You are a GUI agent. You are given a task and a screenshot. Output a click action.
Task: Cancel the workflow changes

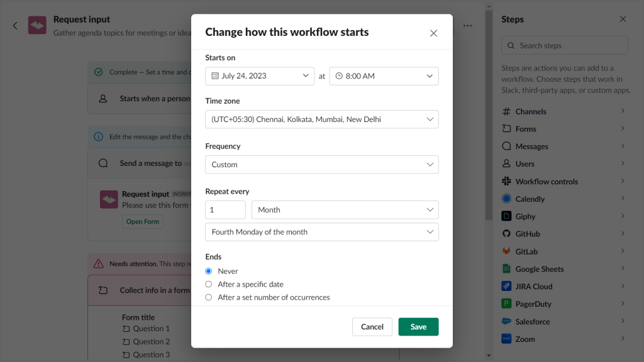click(x=372, y=327)
